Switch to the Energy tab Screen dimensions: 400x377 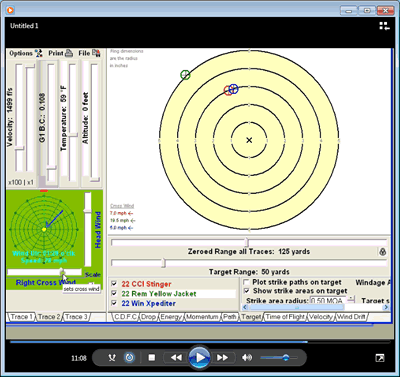click(x=171, y=317)
